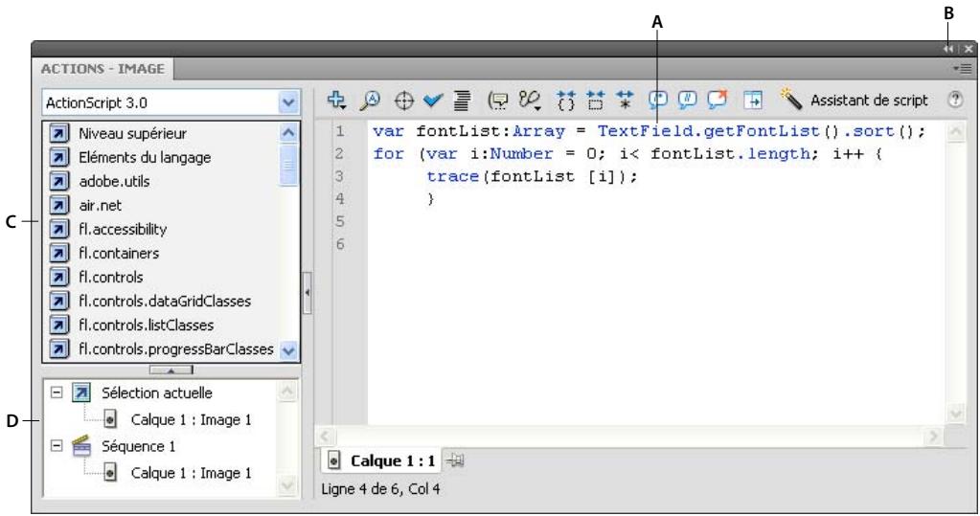Click the toolbox scrollbar up arrow
Image resolution: width=980 pixels, height=516 pixels.
[288, 132]
